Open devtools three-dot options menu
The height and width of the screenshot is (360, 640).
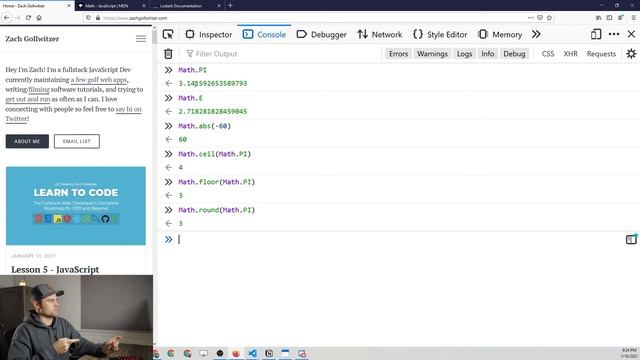click(614, 34)
